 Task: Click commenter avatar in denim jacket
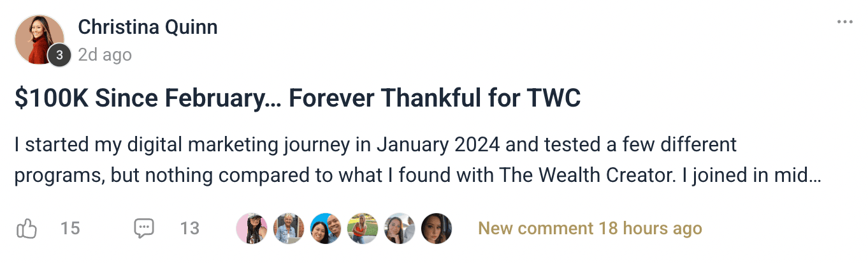[288, 229]
